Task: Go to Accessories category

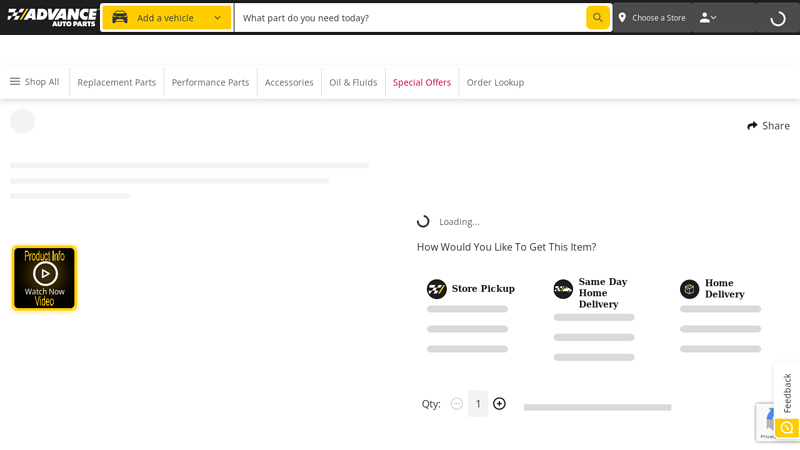Action: [x=289, y=82]
